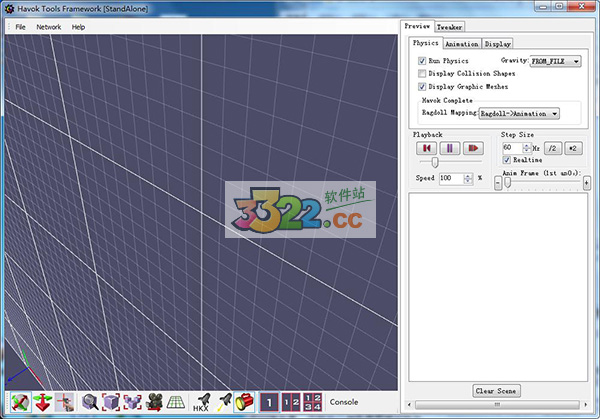Click the Speed 100 input field

click(452, 179)
